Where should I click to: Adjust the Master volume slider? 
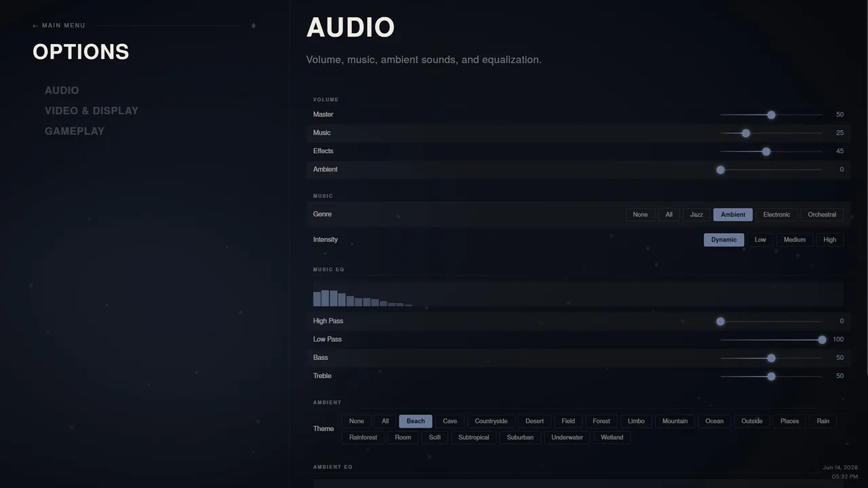(x=771, y=115)
